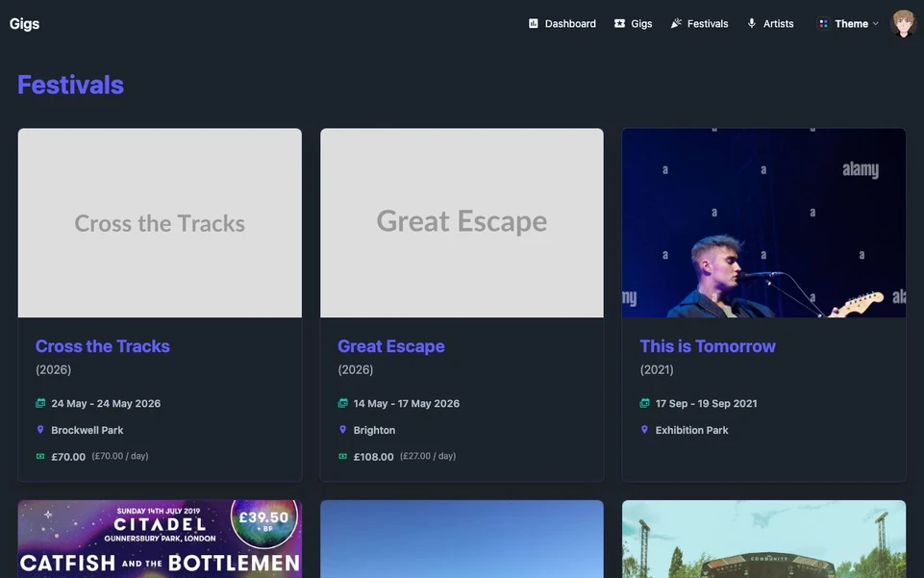Open the Dashboard nav link
The width and height of the screenshot is (924, 578).
(x=562, y=24)
